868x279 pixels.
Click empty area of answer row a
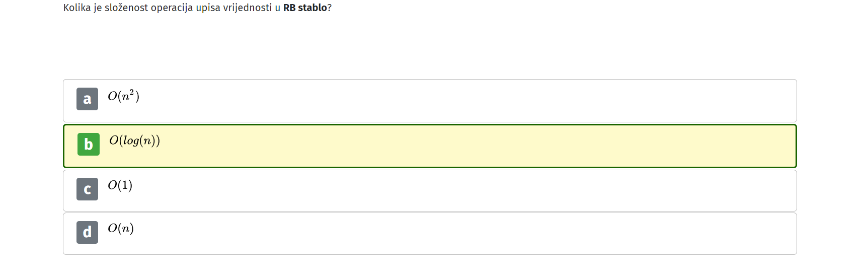(x=453, y=101)
